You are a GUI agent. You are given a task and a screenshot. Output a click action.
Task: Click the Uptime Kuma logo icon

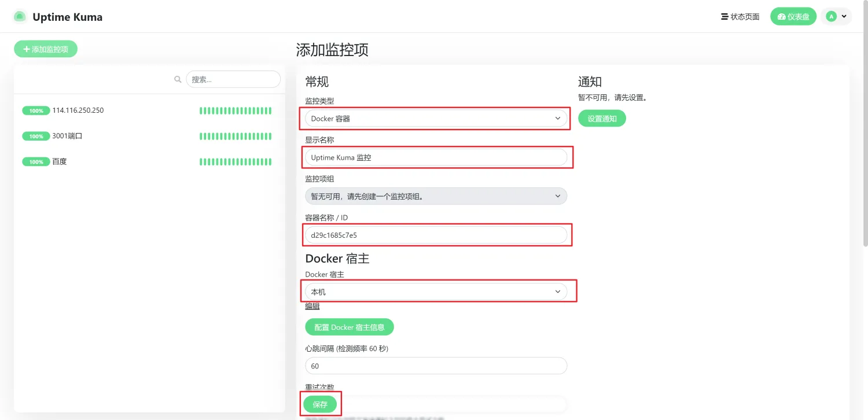tap(20, 17)
